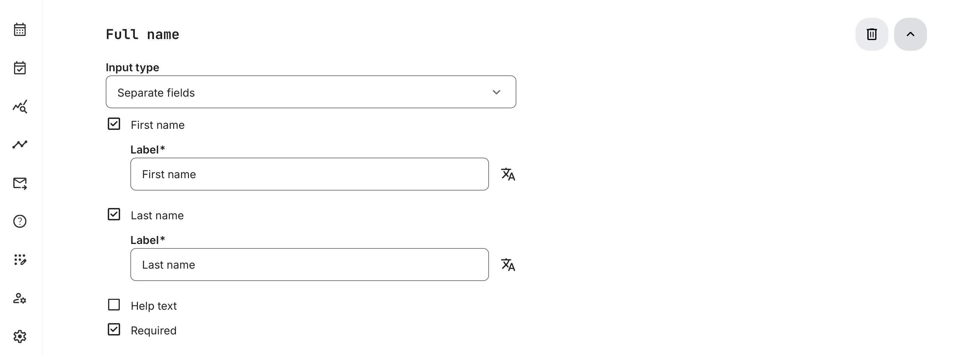
Task: Open the help question mark icon
Action: [20, 221]
